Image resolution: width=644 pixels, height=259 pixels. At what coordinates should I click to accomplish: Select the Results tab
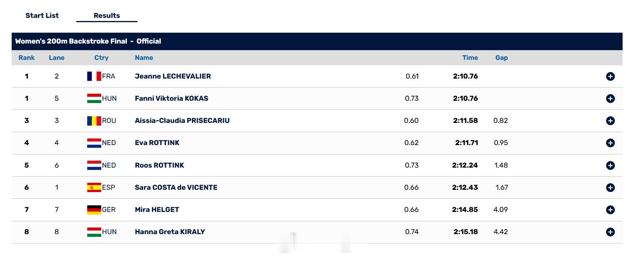click(x=107, y=16)
